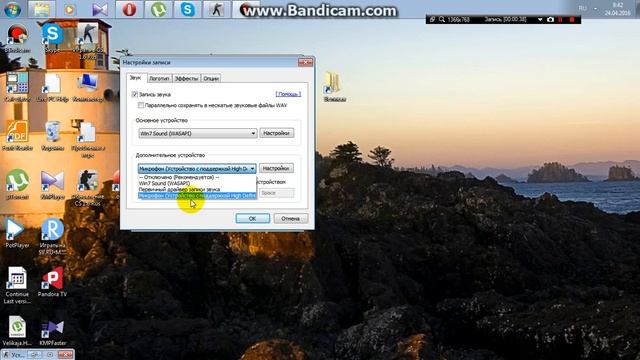This screenshot has width=640, height=360.
Task: Click the Space hotkey field
Action: coord(276,193)
